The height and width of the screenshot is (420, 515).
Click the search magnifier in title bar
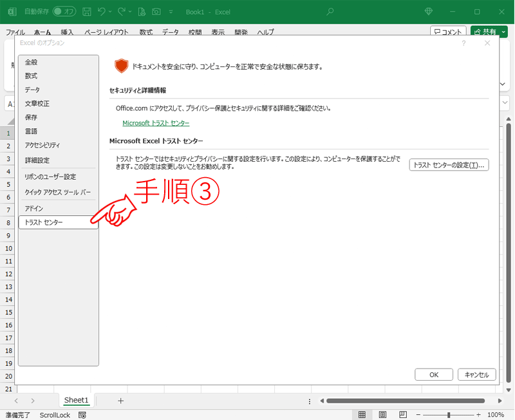pos(330,12)
